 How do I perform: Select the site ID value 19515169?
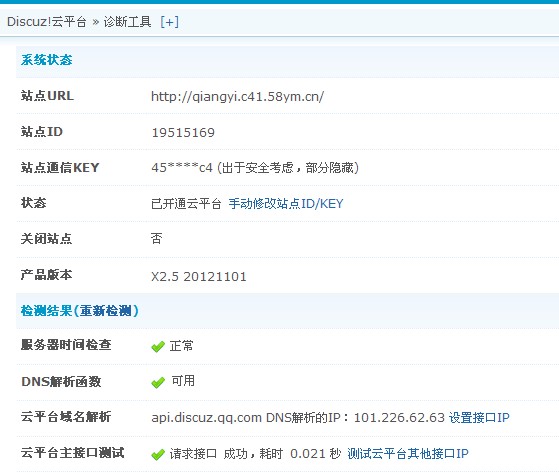(183, 133)
